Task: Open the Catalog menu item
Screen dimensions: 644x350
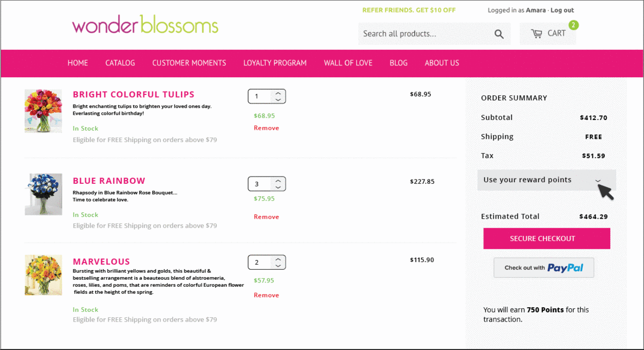Action: point(120,63)
